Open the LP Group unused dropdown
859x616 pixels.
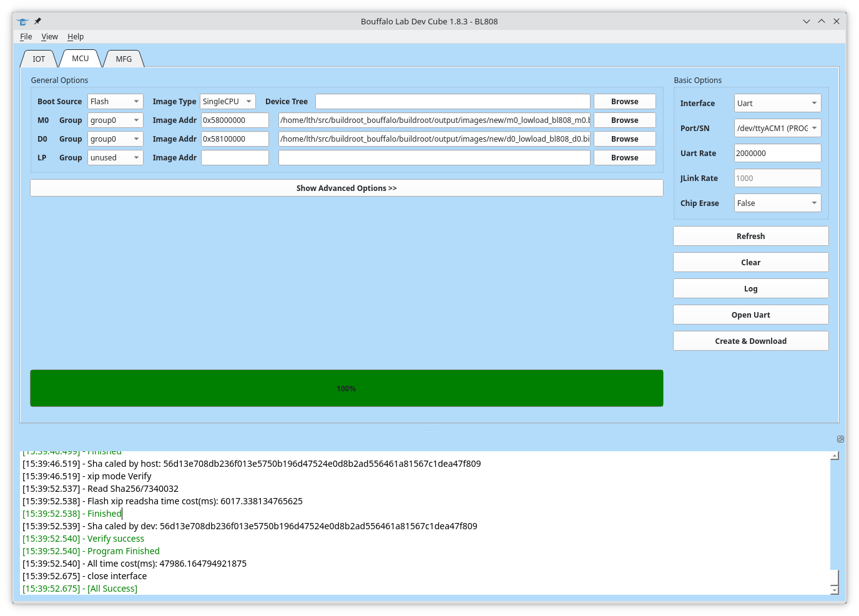click(115, 158)
